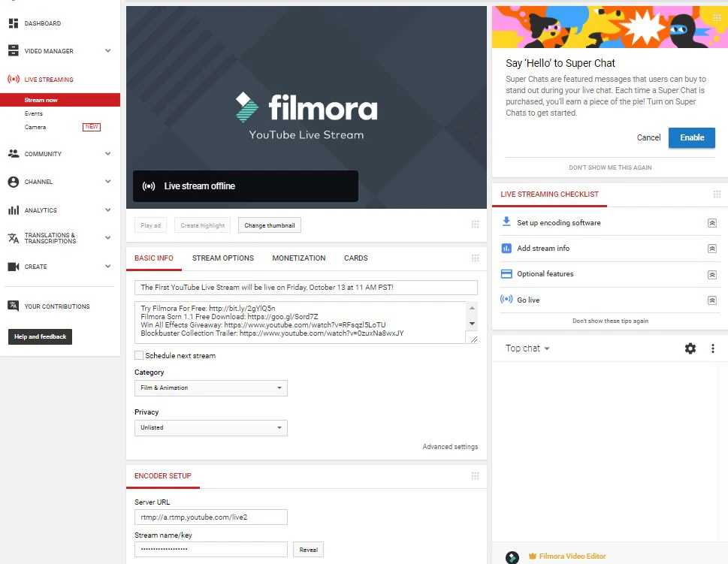Click Help and feedback button

[40, 336]
